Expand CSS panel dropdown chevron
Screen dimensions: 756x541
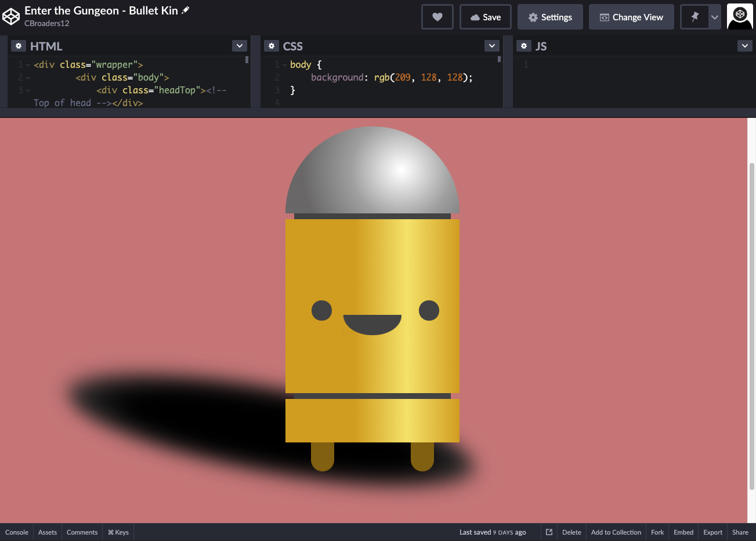click(492, 46)
